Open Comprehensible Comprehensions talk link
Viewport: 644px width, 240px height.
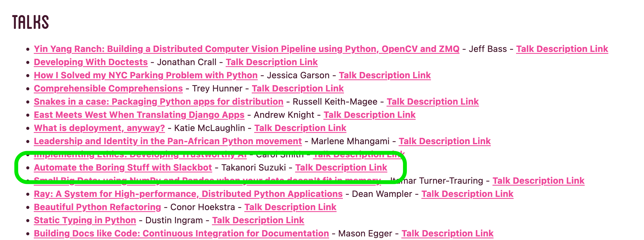[x=108, y=88]
